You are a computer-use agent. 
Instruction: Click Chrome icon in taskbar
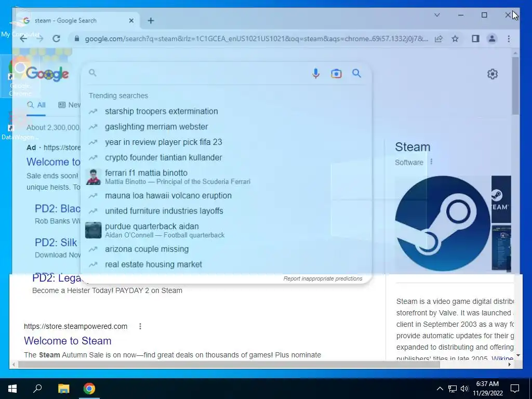89,389
